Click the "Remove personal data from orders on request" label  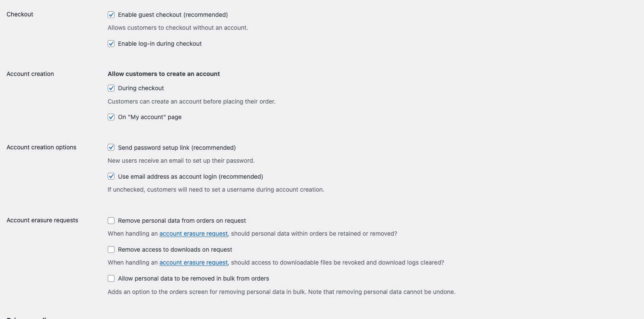pos(182,221)
